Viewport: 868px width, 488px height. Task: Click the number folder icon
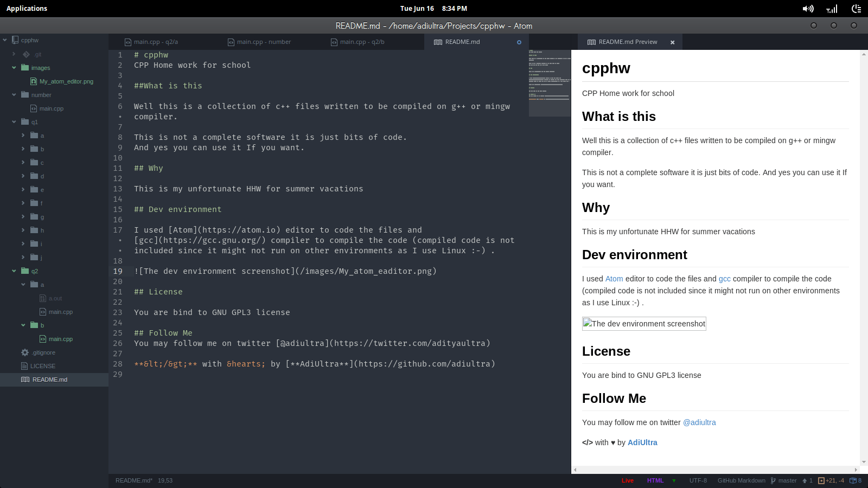[25, 95]
